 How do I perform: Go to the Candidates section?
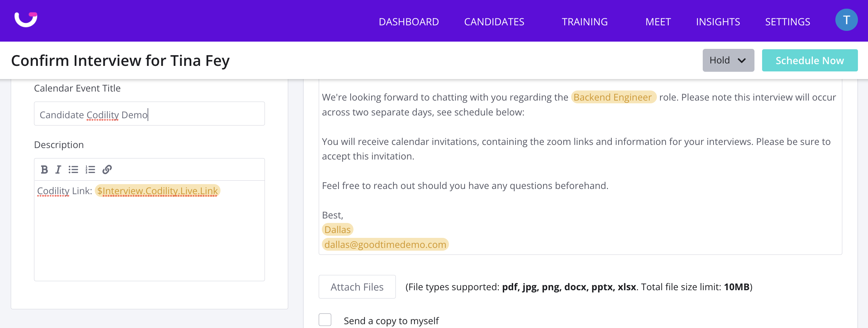[494, 22]
